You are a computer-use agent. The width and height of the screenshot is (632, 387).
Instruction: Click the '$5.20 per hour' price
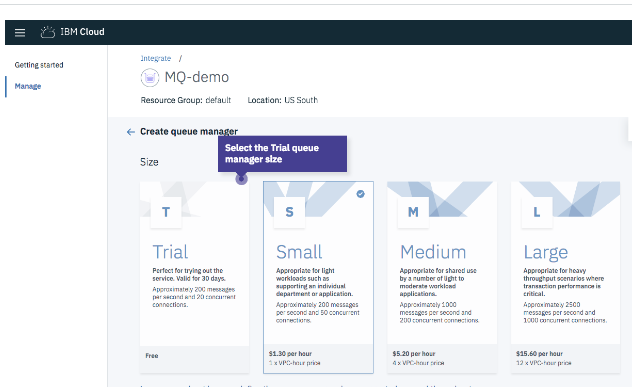click(414, 354)
